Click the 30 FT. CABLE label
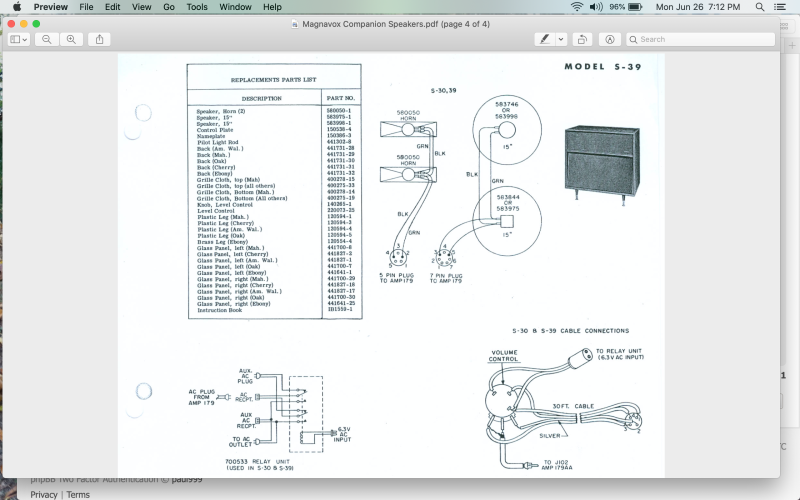 (573, 406)
